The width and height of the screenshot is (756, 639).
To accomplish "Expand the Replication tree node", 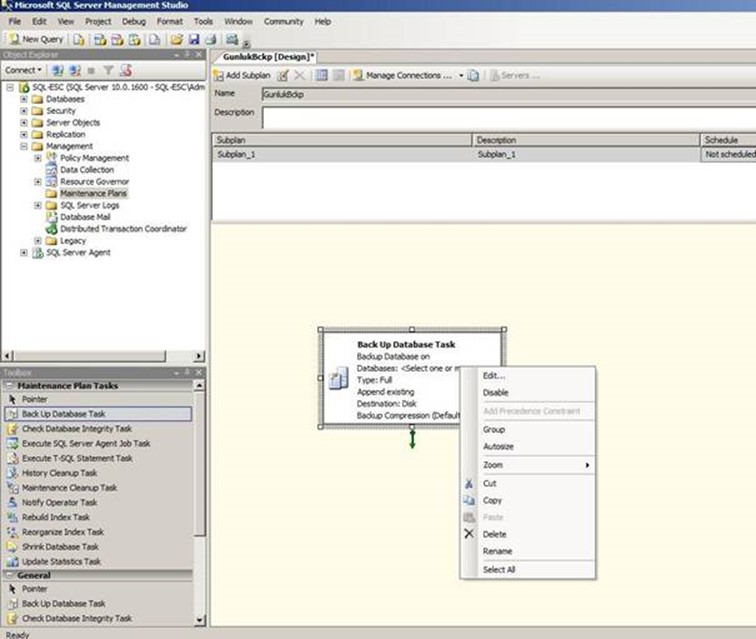I will pyautogui.click(x=24, y=135).
